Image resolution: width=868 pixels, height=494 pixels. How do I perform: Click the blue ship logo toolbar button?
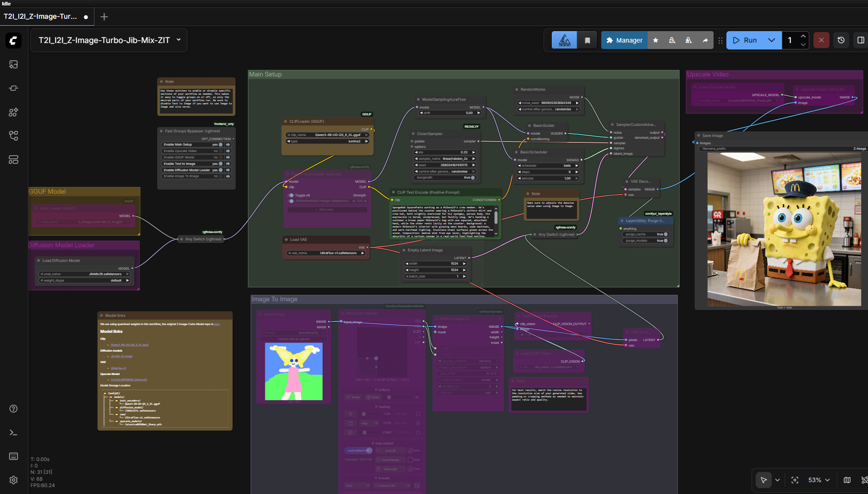(x=565, y=40)
